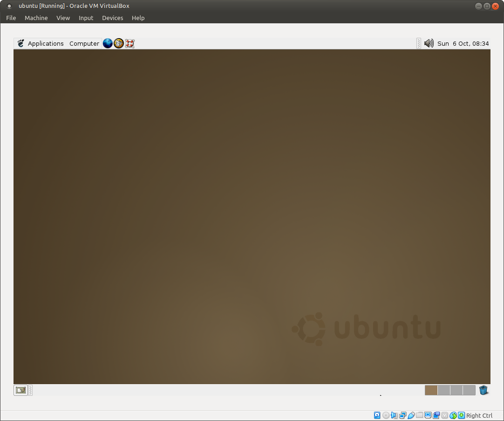Click the optical disk status icon

point(386,415)
